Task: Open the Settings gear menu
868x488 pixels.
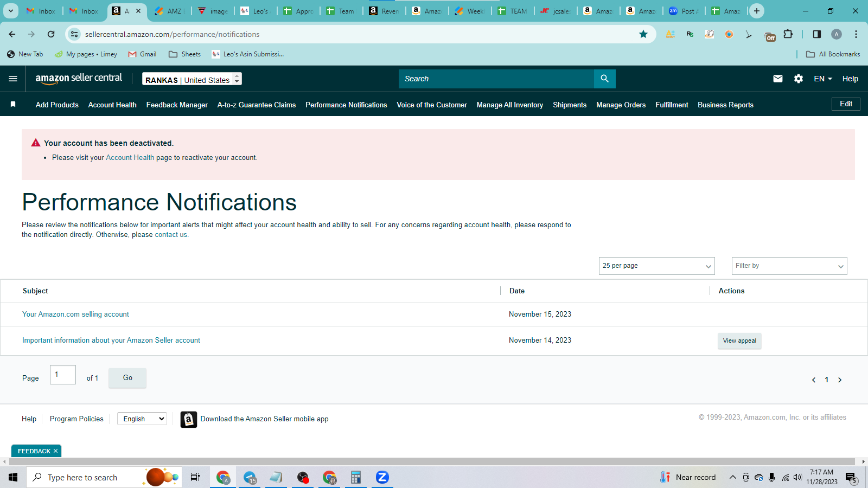Action: (799, 79)
